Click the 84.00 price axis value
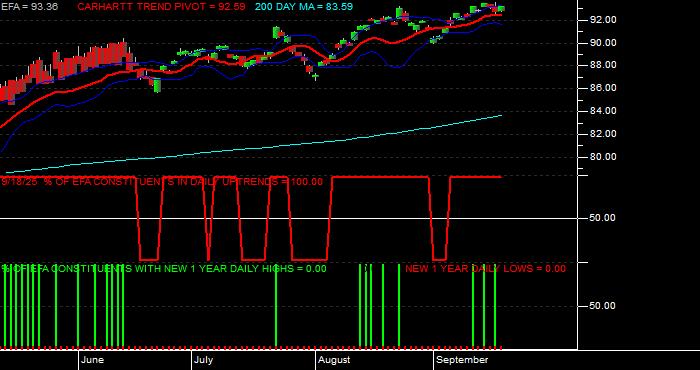Image resolution: width=700 pixels, height=370 pixels. tap(603, 111)
